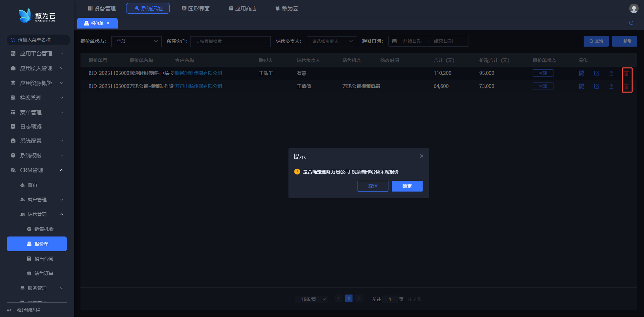The image size is (644, 317).
Task: Click the user avatar icon
Action: click(x=633, y=8)
